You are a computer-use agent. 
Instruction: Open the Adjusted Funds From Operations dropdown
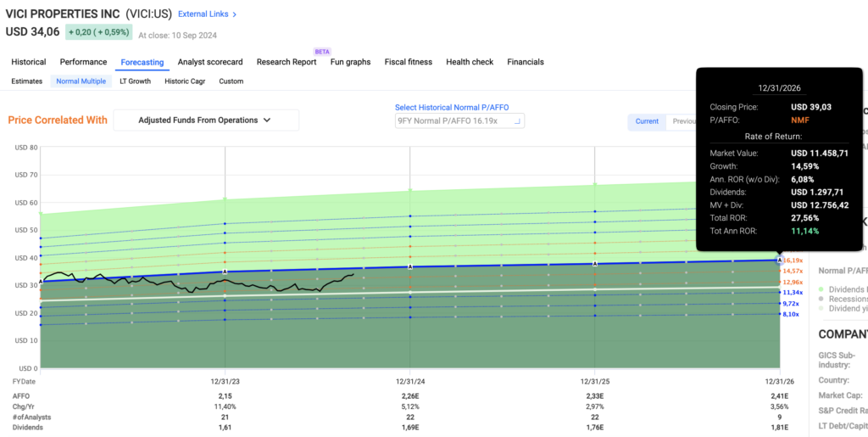[206, 120]
